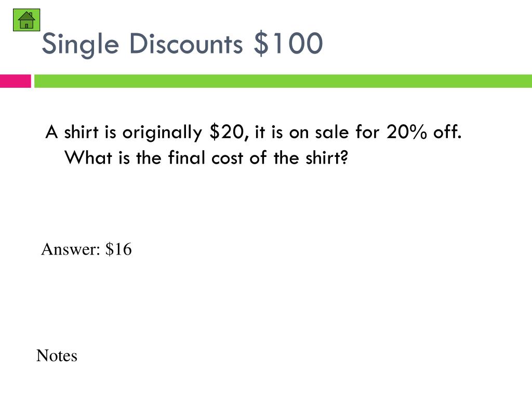Click the word 'off.' in the question
This screenshot has width=532, height=399.
[x=447, y=131]
